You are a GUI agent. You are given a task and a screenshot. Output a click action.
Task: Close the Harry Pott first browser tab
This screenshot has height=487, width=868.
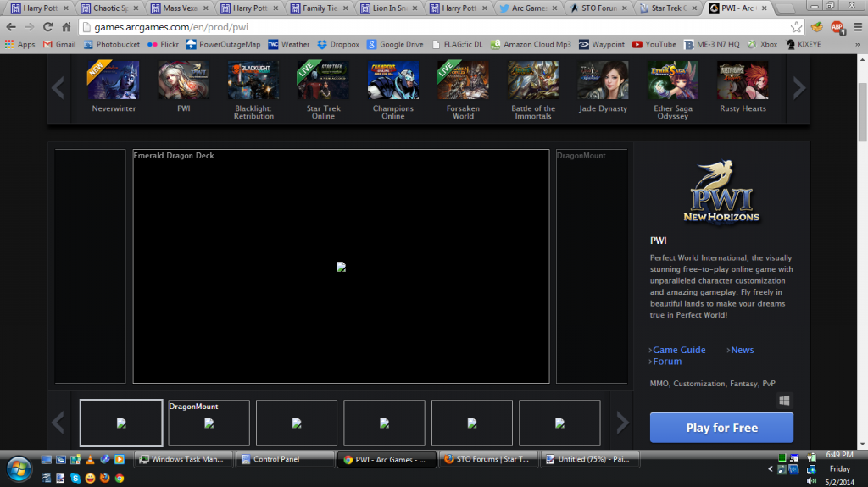[x=66, y=8]
